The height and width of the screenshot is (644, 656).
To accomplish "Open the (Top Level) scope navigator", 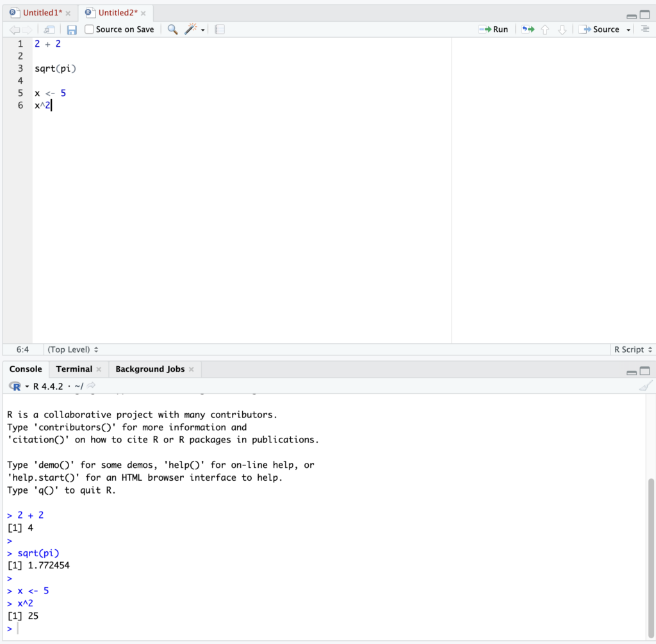I will (73, 350).
